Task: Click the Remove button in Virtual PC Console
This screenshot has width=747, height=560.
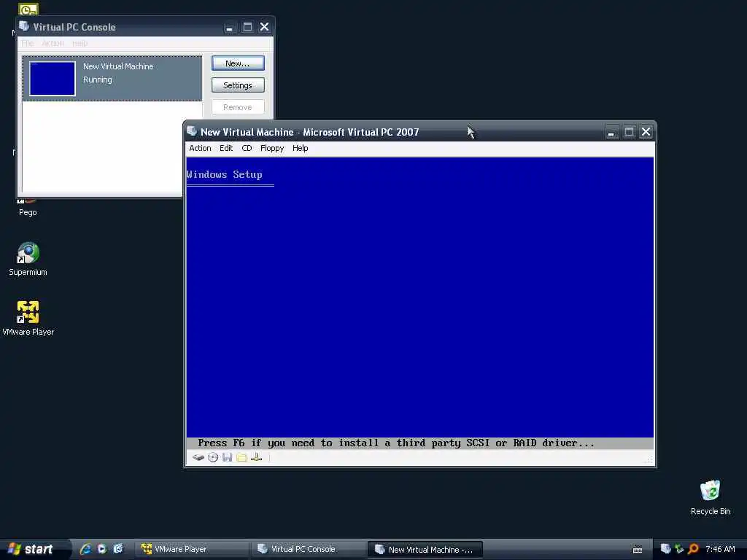Action: (238, 107)
